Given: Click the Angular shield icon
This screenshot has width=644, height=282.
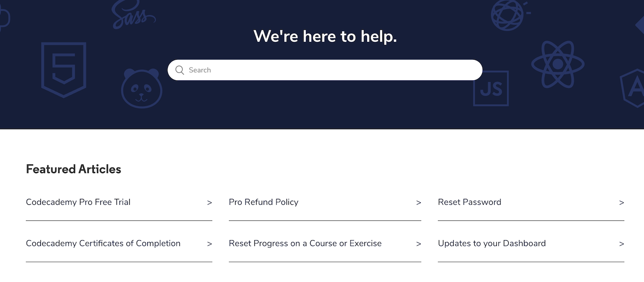Looking at the screenshot, I should click(632, 89).
